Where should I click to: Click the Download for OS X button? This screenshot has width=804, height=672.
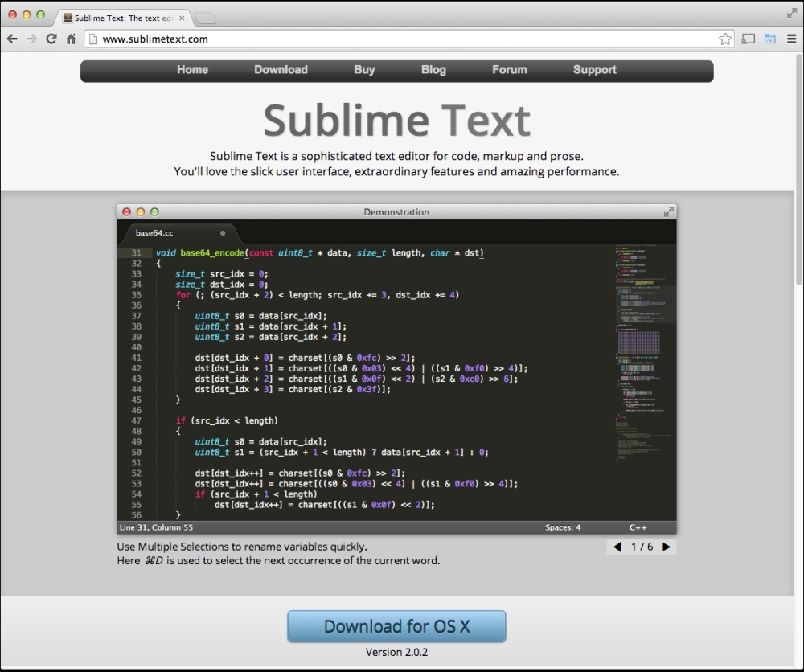396,626
